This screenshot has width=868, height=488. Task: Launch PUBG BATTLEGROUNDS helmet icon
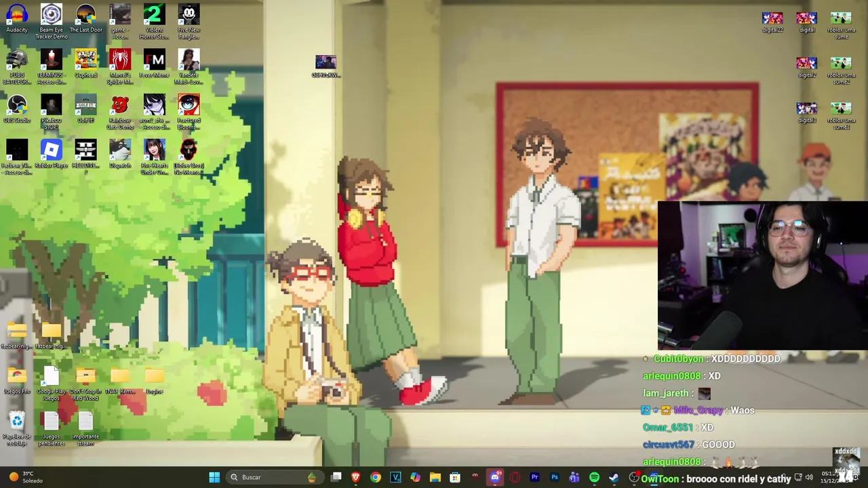pyautogui.click(x=17, y=67)
